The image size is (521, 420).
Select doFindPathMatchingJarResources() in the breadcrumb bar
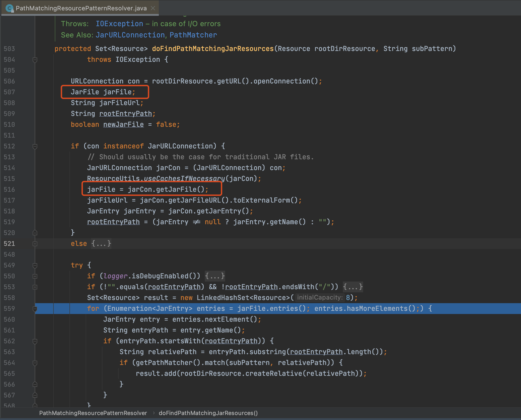tap(208, 413)
